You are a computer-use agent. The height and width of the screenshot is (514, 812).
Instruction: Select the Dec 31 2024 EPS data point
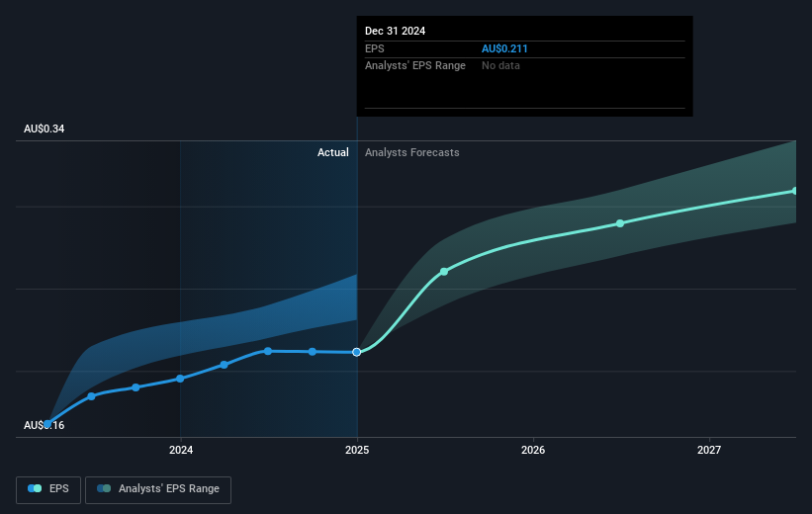point(357,352)
